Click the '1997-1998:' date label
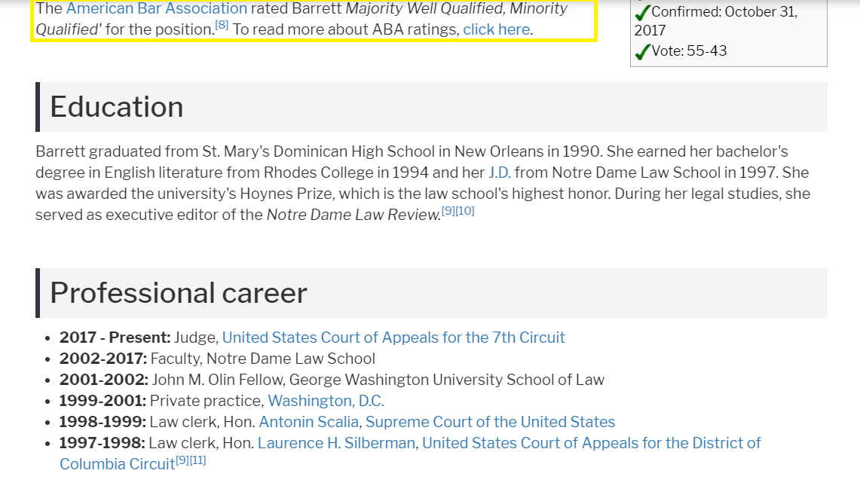This screenshot has height=504, width=860. 102,443
